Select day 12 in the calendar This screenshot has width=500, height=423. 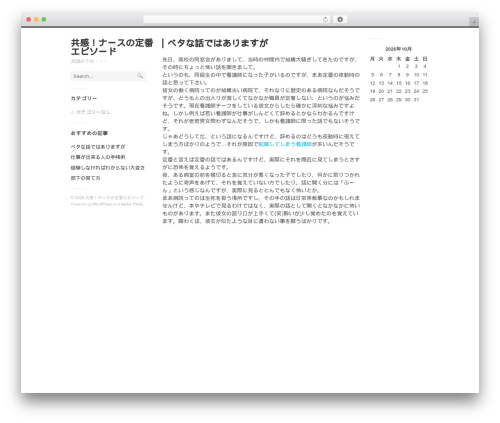click(x=372, y=83)
